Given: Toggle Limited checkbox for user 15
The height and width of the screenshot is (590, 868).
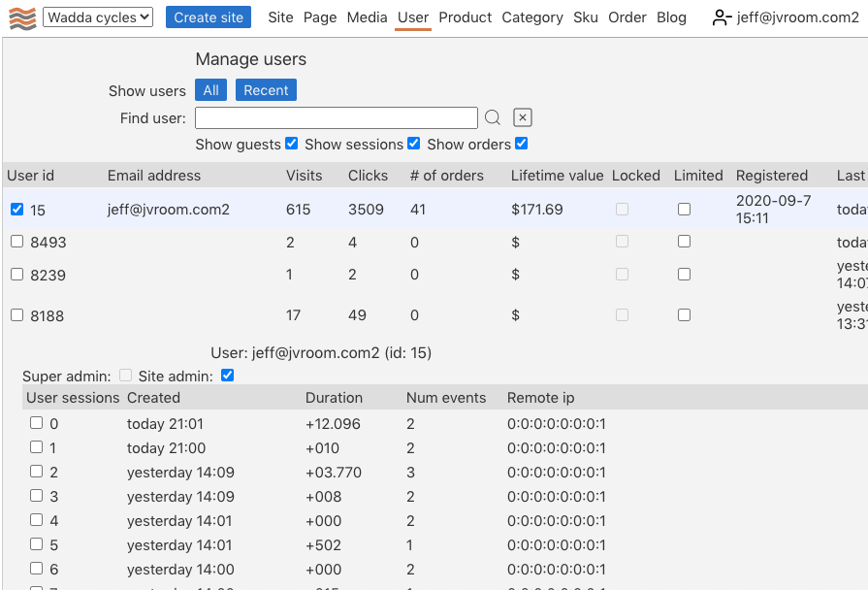Looking at the screenshot, I should click(x=684, y=209).
